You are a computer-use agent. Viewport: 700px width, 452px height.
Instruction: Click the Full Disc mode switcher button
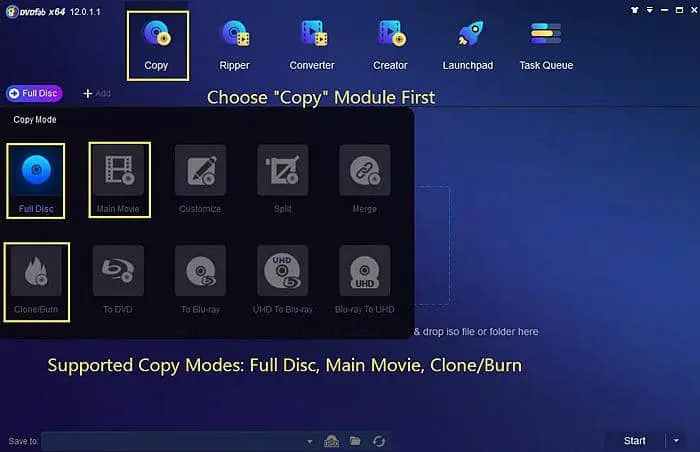coord(34,93)
